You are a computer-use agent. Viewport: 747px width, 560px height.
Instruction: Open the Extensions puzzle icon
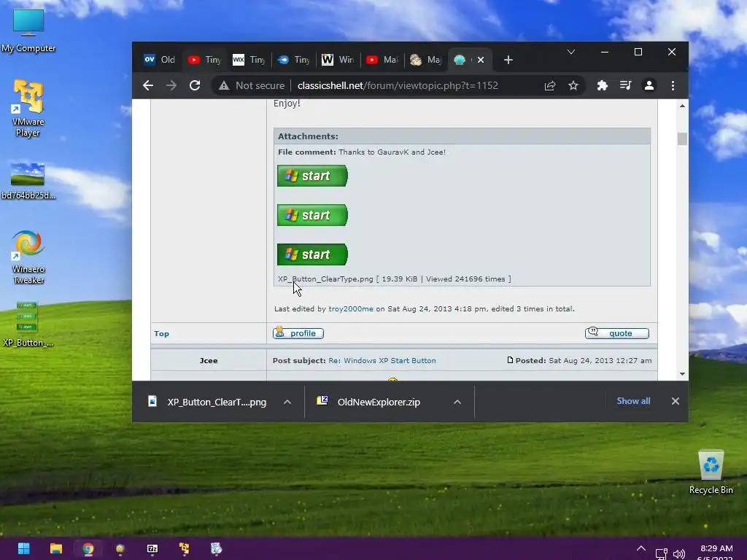(x=602, y=86)
